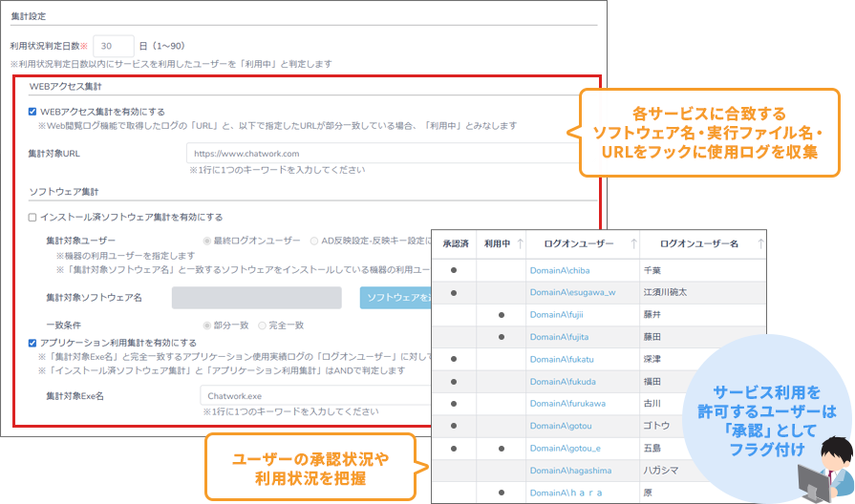Click the ソフトウェア集計 section heading
The width and height of the screenshot is (855, 504).
(64, 192)
